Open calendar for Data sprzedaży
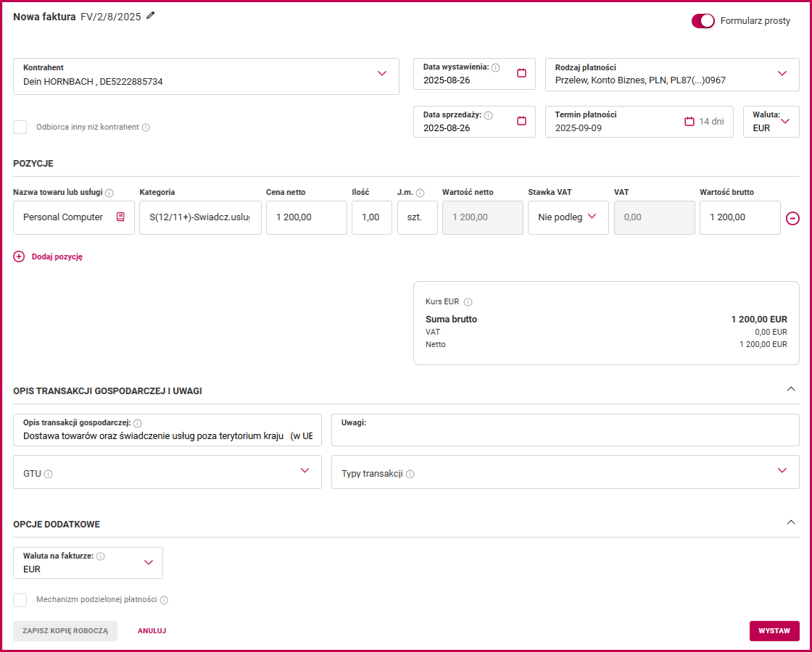 [x=521, y=120]
